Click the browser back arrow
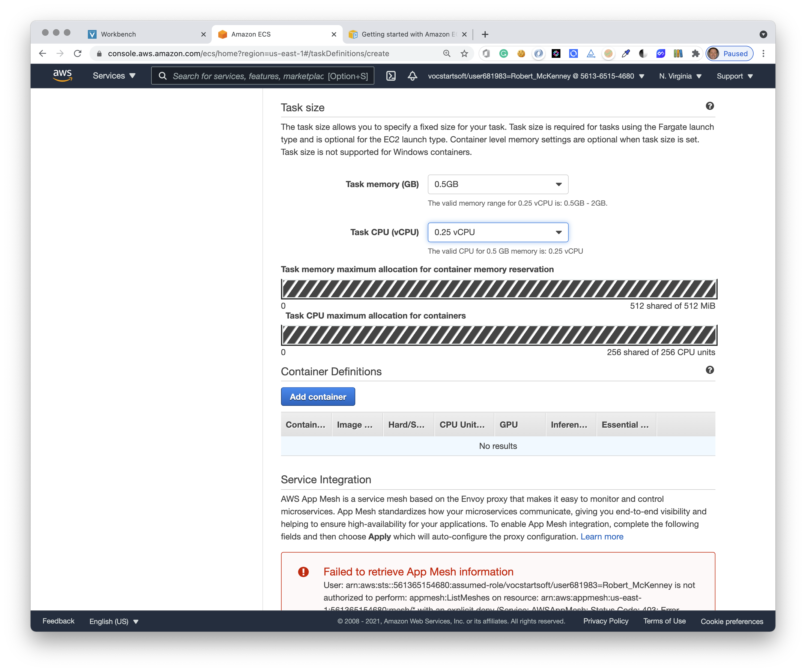 [x=43, y=54]
